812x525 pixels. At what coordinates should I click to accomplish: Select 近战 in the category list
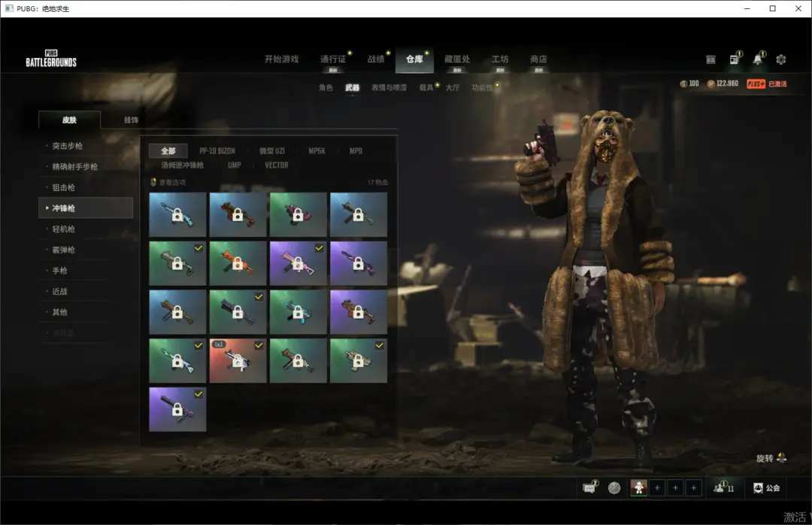(86, 291)
